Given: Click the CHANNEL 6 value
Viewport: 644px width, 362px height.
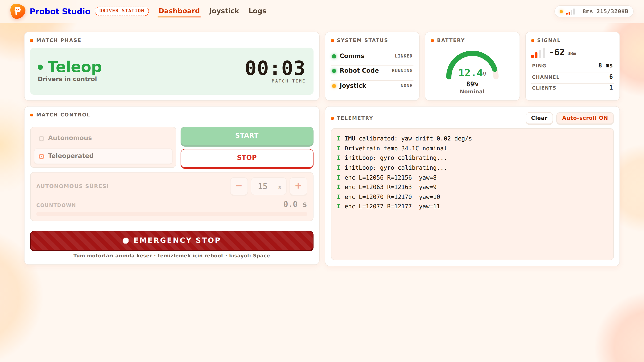Looking at the screenshot, I should [x=611, y=77].
